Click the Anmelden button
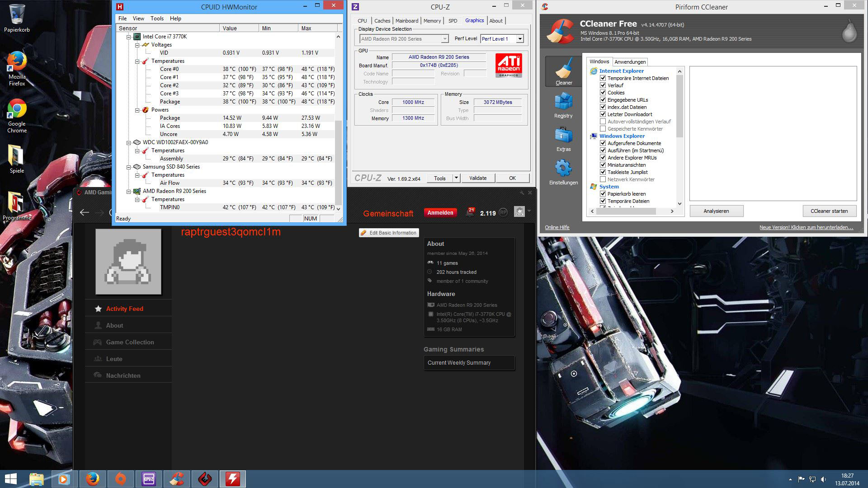The image size is (868, 488). tap(440, 213)
